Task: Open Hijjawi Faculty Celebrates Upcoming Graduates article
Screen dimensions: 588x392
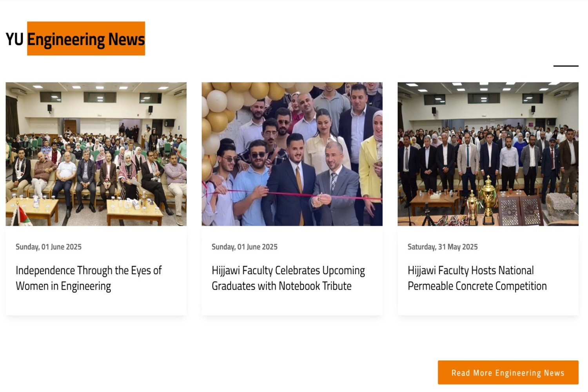Action: [x=288, y=278]
